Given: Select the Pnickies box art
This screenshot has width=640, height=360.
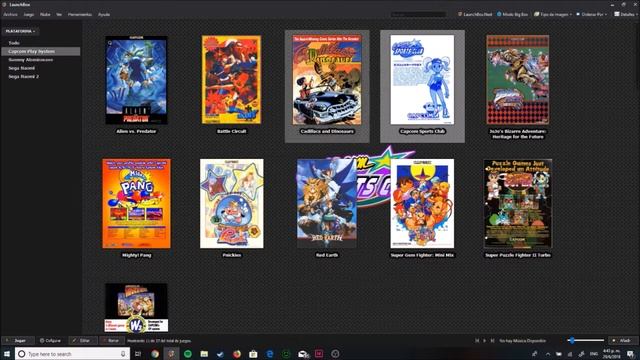Looking at the screenshot, I should [231, 204].
